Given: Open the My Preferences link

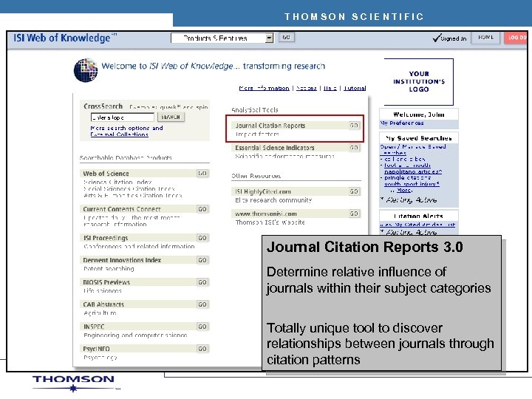Looking at the screenshot, I should tap(402, 123).
